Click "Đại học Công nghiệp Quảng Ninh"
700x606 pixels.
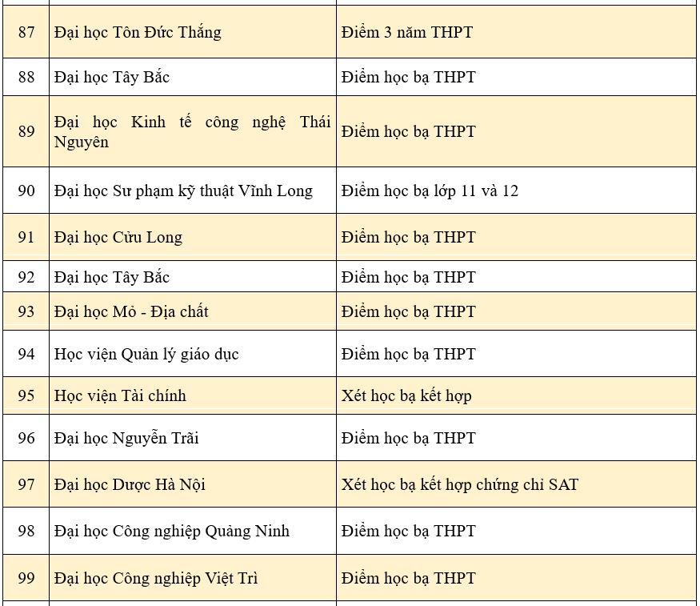[172, 532]
